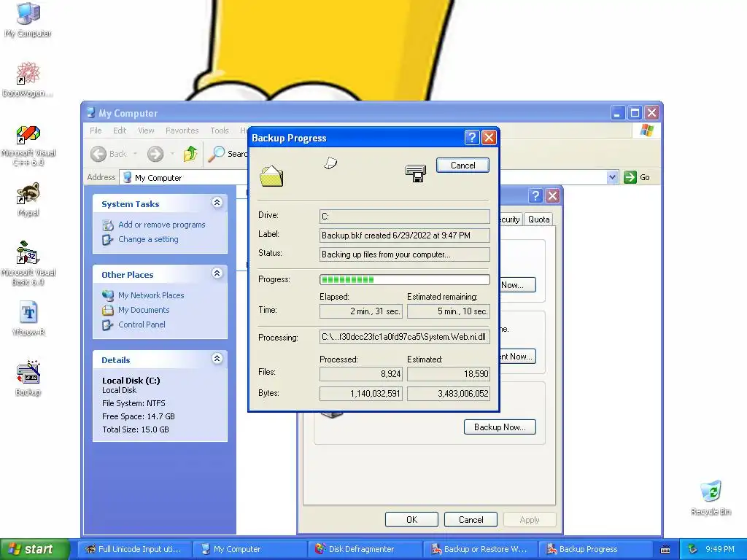Click the Back arrow in My Computer
This screenshot has height=560, width=747.
(x=98, y=154)
